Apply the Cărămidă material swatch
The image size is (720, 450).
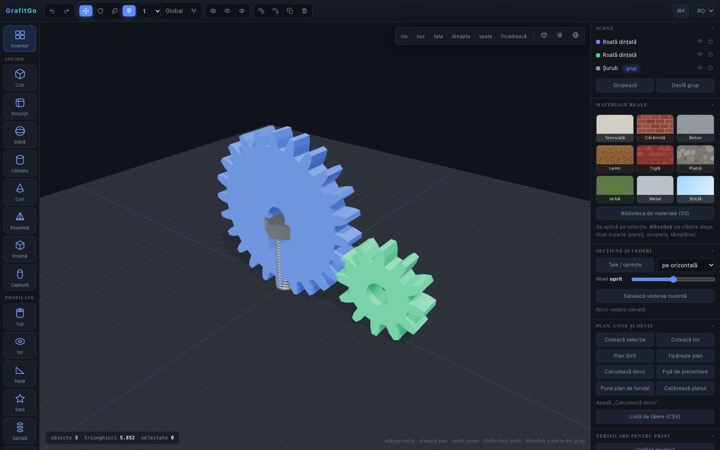click(x=655, y=129)
